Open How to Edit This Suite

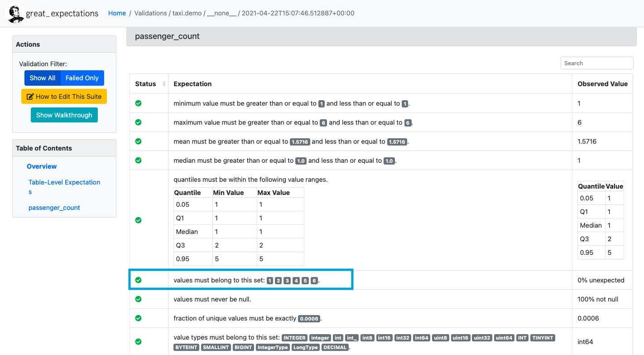(64, 97)
